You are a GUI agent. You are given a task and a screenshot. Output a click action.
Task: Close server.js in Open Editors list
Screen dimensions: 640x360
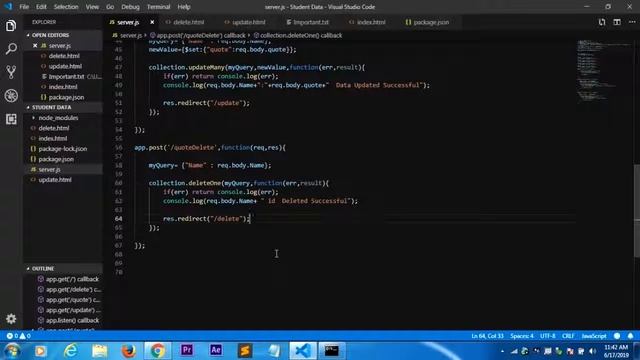(x=35, y=45)
